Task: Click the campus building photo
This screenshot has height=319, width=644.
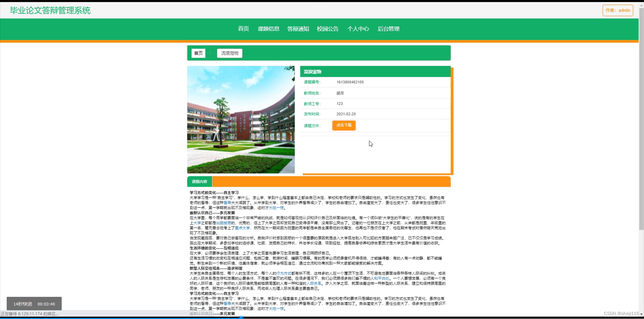Action: point(240,120)
